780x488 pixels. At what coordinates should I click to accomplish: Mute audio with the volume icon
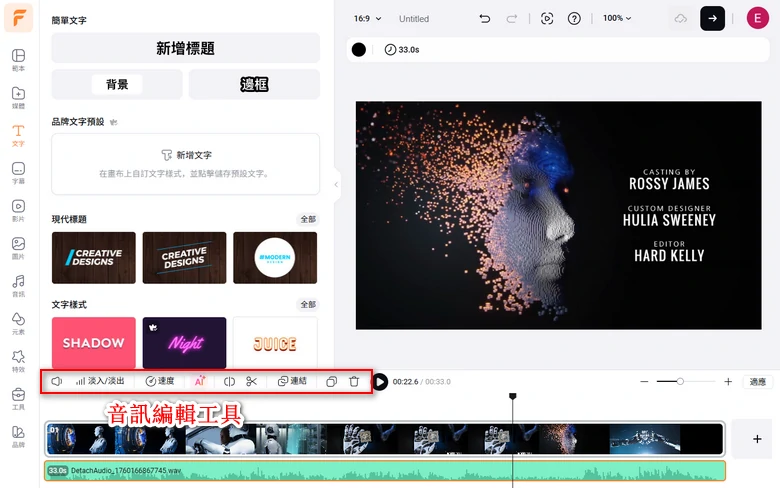(56, 382)
